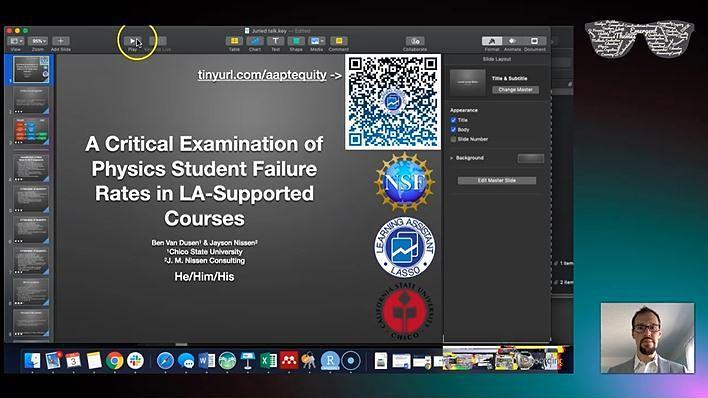
Task: Open Keynote from the Dock
Action: tap(247, 361)
